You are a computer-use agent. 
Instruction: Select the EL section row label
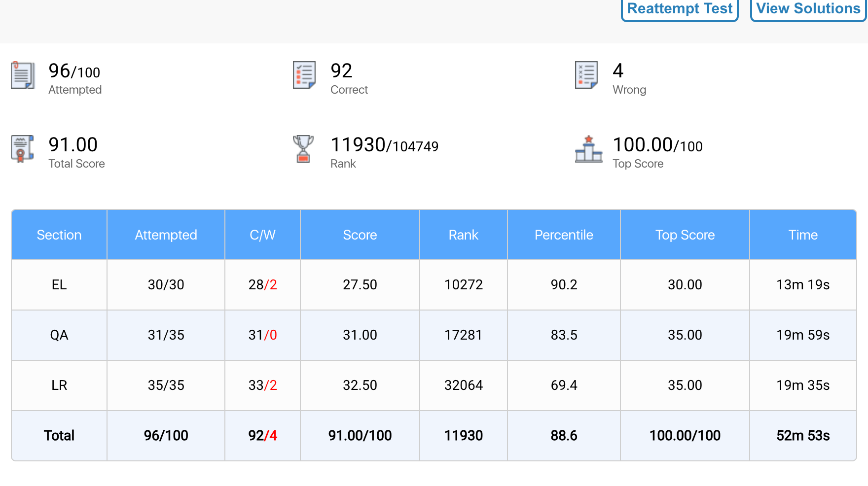coord(59,285)
